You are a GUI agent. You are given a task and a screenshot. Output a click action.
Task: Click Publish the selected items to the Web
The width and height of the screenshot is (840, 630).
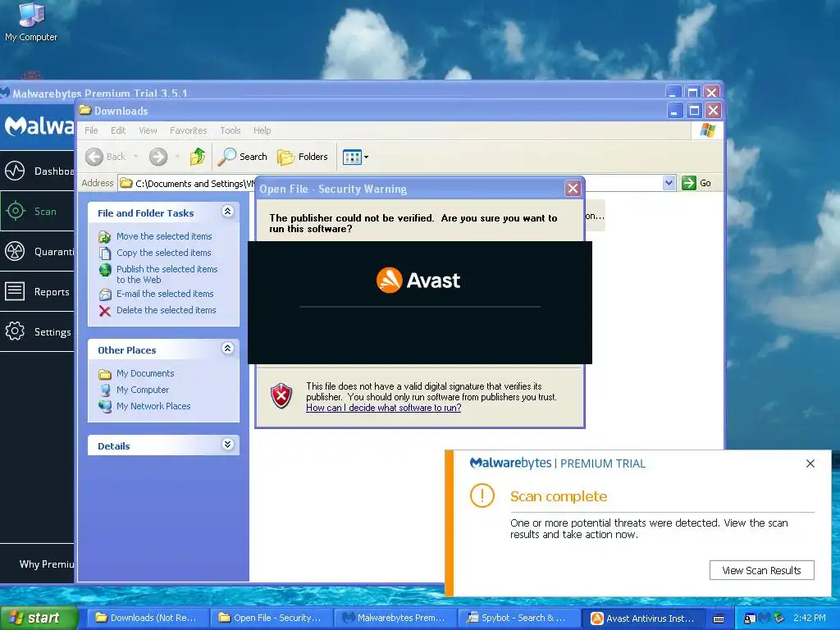[x=167, y=274]
